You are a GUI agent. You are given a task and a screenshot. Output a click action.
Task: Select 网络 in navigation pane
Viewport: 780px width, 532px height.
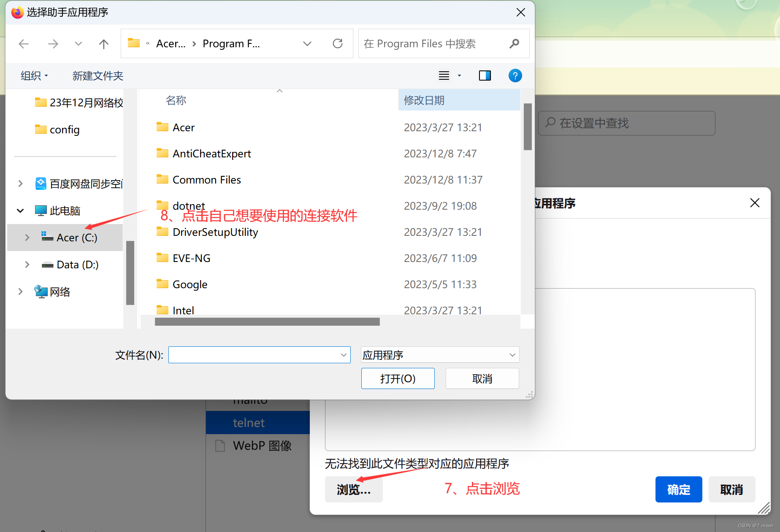pos(52,292)
